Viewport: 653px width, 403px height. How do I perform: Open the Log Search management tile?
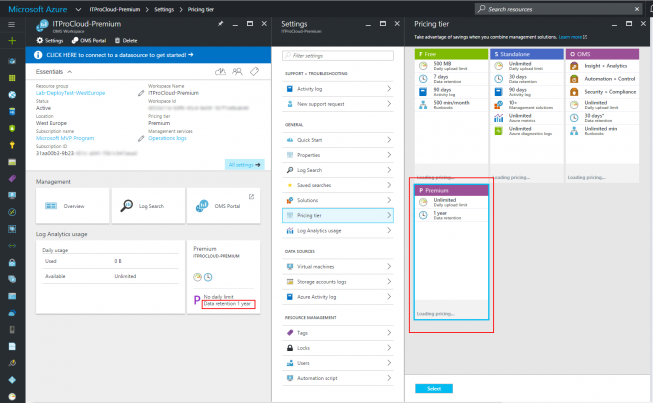coord(148,206)
